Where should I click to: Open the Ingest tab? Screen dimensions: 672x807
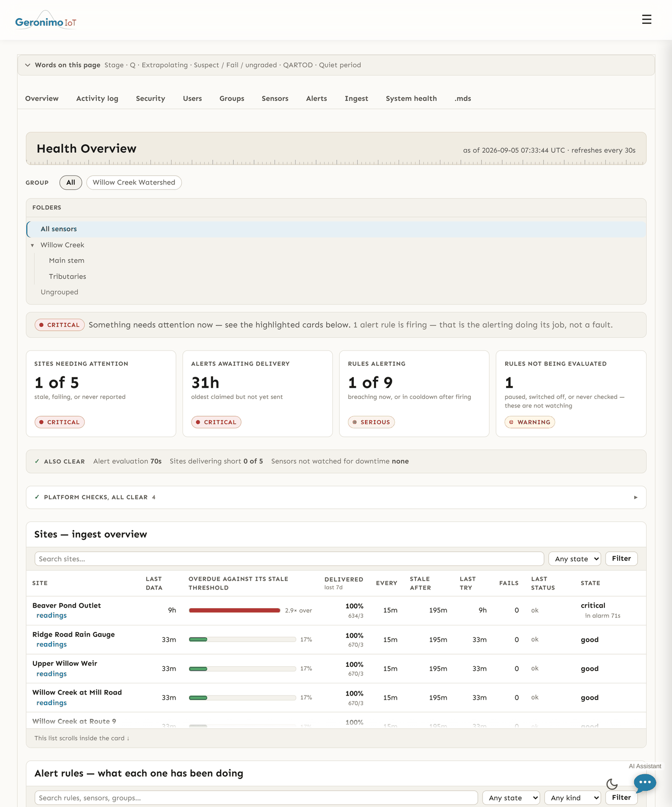[x=356, y=98]
